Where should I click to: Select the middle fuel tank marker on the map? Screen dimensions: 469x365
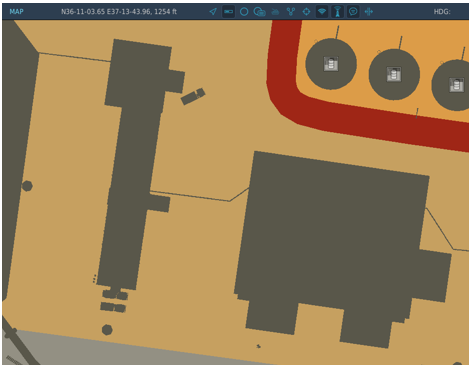(x=394, y=74)
